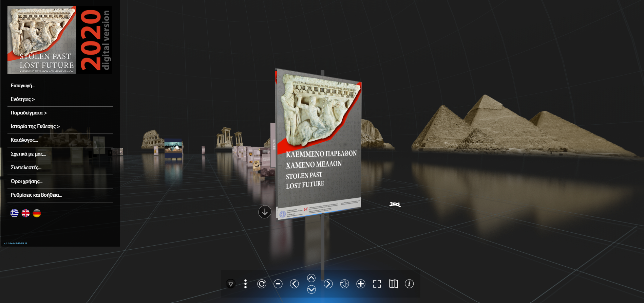Open the three-dot more options menu
Viewport: 644px width, 303px height.
click(245, 284)
